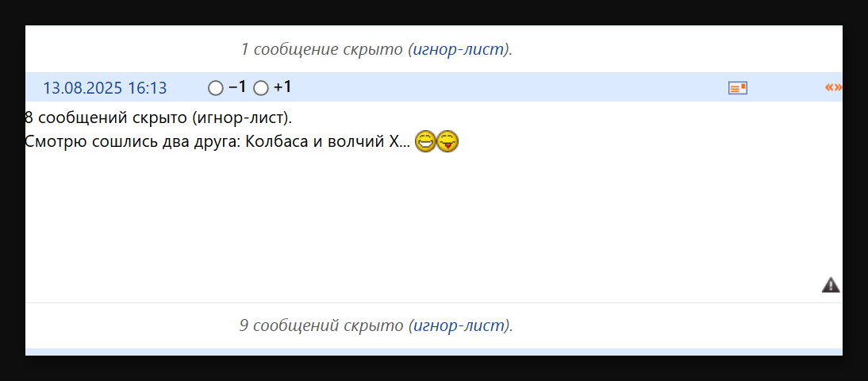Viewport: 868px width, 381px height.
Task: Click the laughing smiley emoticon
Action: [x=425, y=143]
